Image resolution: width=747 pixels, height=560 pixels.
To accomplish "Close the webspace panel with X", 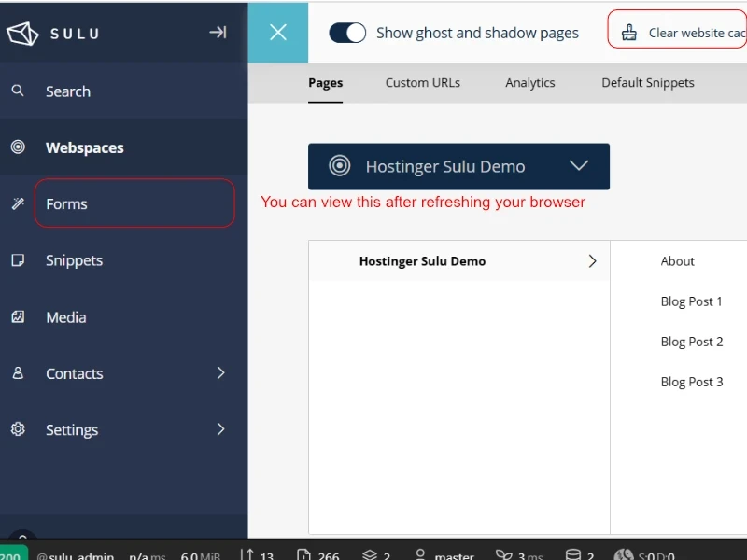I will pos(278,33).
